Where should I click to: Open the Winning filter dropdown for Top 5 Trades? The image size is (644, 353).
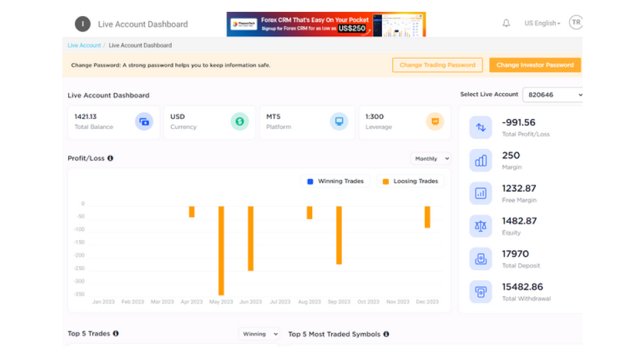coord(259,334)
